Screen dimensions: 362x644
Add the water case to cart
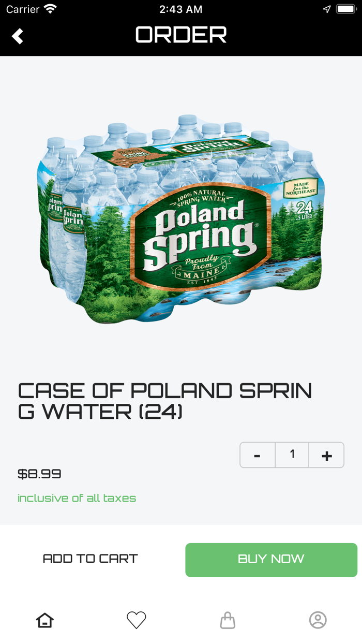coord(90,559)
